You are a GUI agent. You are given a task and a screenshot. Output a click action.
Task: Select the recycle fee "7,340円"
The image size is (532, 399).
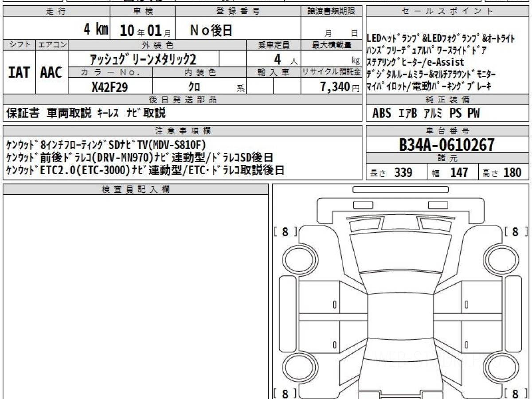(x=340, y=87)
